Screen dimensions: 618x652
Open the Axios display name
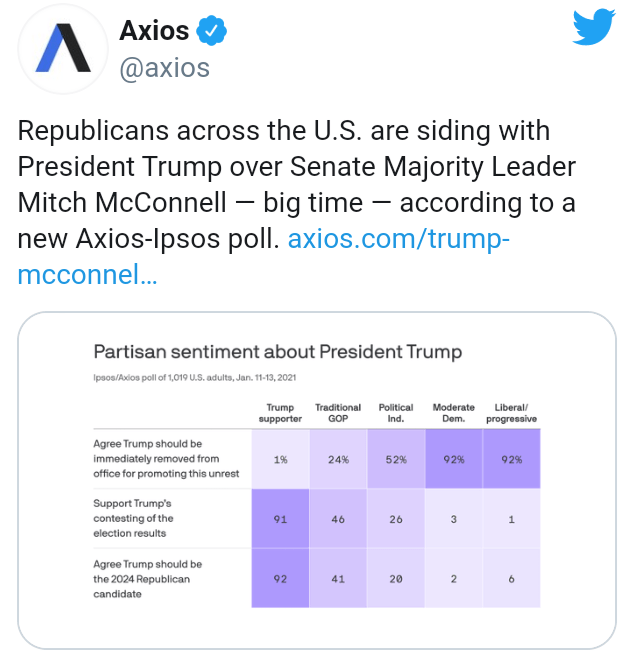pyautogui.click(x=153, y=31)
